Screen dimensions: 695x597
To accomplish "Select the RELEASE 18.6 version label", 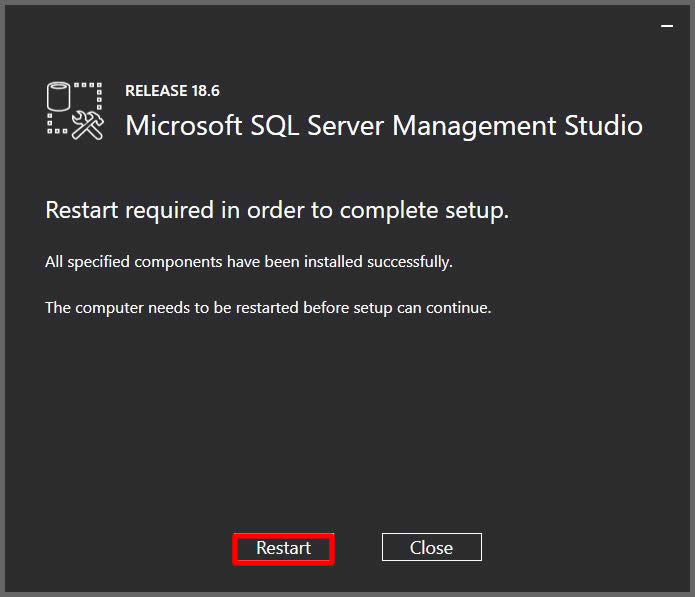I will 172,91.
